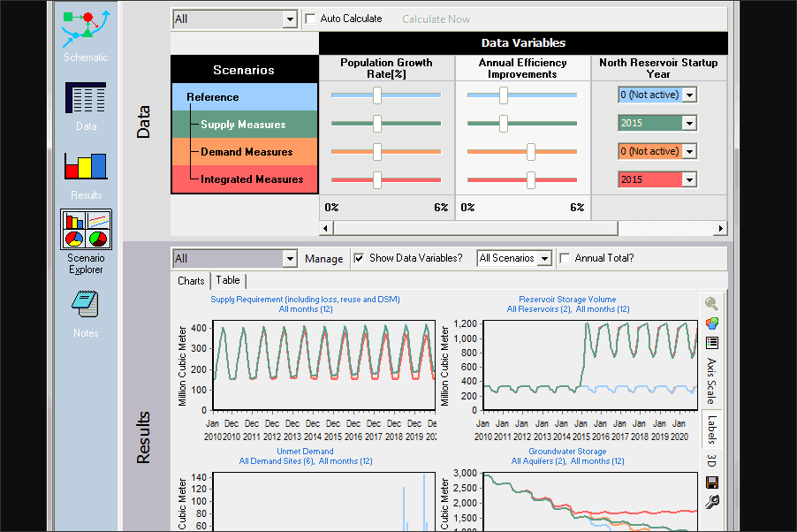Enable the Auto Calculate checkbox

310,19
